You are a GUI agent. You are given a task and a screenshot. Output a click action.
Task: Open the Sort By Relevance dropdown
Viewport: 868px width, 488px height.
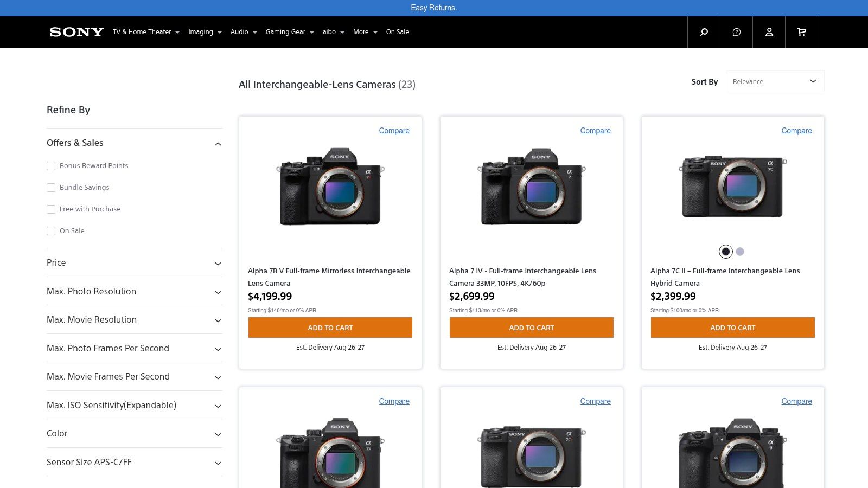coord(775,81)
